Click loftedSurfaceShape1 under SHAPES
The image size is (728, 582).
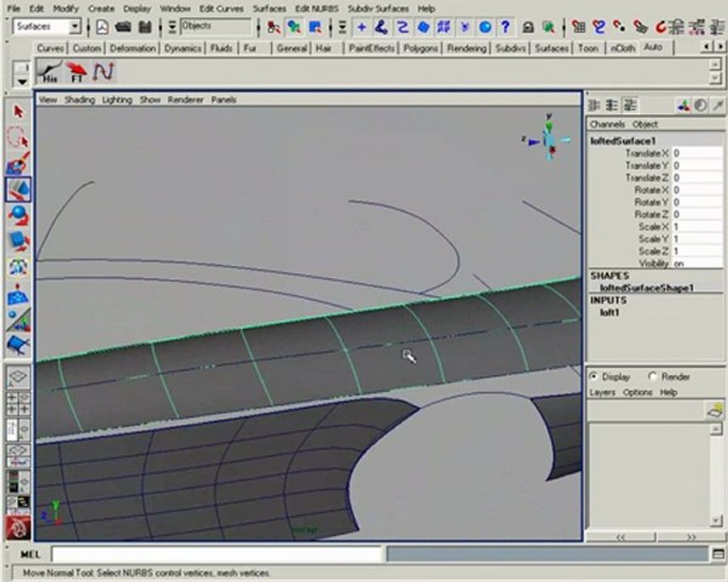[646, 288]
